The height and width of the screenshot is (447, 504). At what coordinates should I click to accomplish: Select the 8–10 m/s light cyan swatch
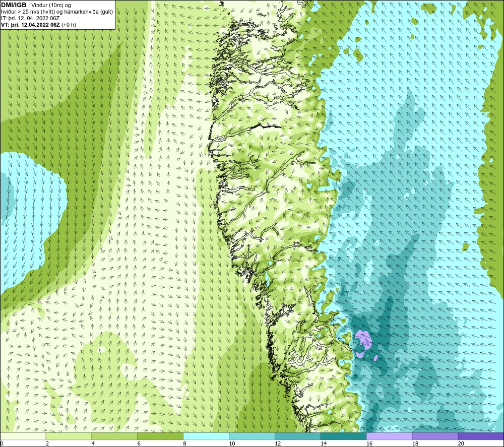pos(206,436)
